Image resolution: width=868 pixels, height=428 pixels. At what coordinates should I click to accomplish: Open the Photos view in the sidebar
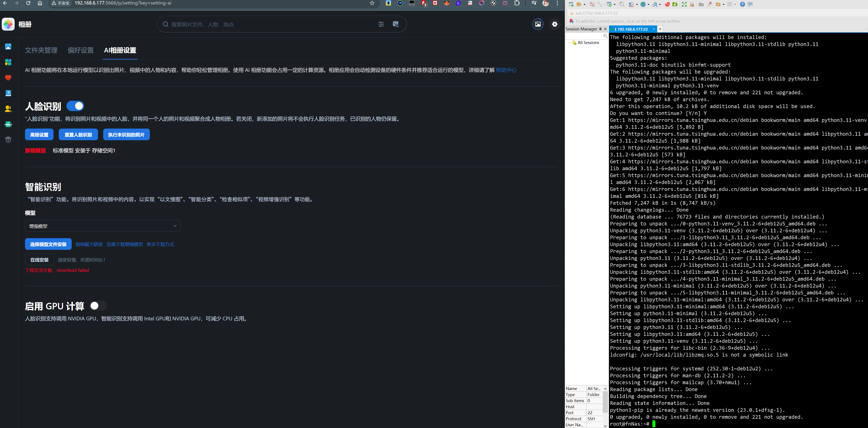[8, 46]
